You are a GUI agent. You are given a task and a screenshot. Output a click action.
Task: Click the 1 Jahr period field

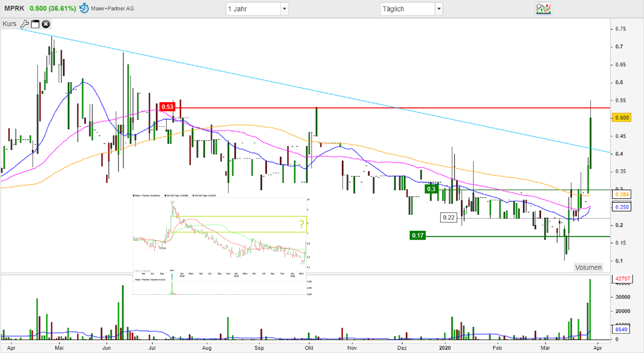click(253, 9)
